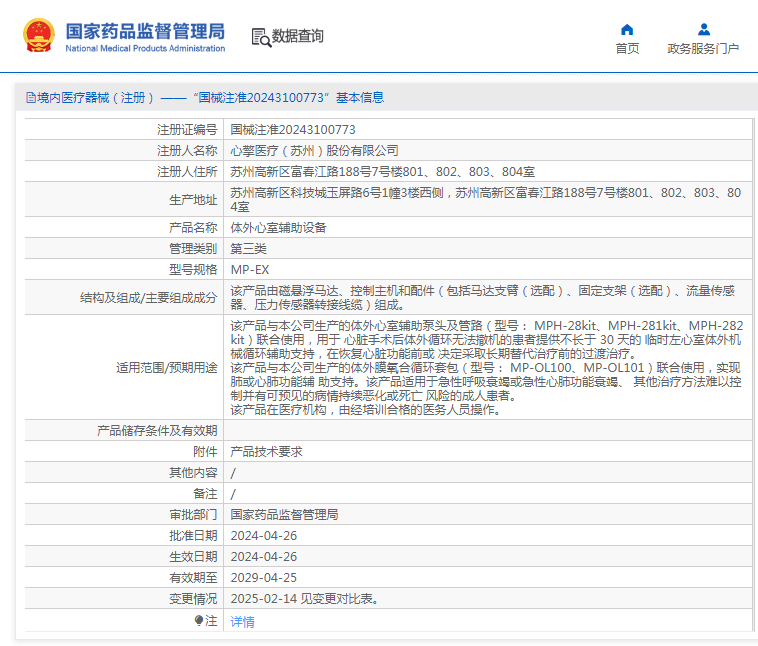Click registrant name 心擎医疗（苏州）股份有限公司
Image resolution: width=758 pixels, height=646 pixels.
(314, 150)
